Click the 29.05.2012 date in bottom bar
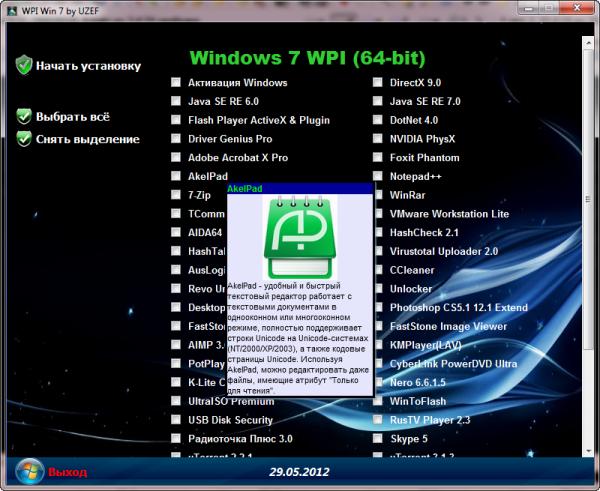Screen dimensions: 600x491 pos(301,471)
